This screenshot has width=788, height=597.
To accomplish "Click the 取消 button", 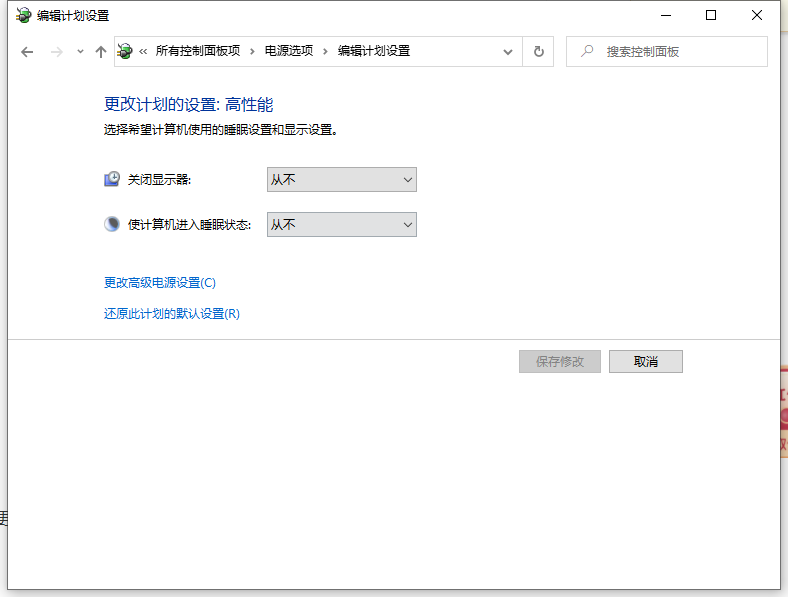I will click(x=646, y=361).
